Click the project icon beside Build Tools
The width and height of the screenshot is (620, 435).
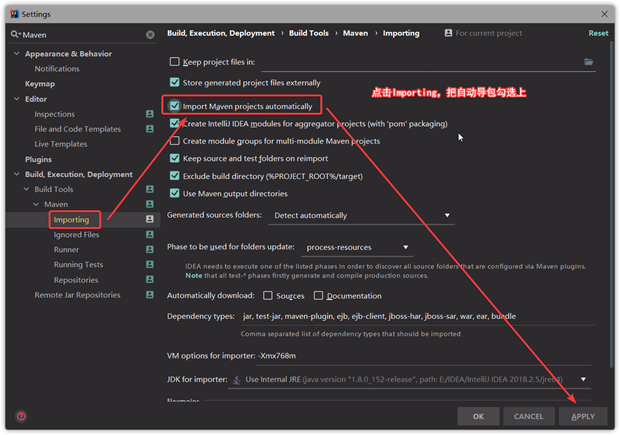pyautogui.click(x=150, y=189)
